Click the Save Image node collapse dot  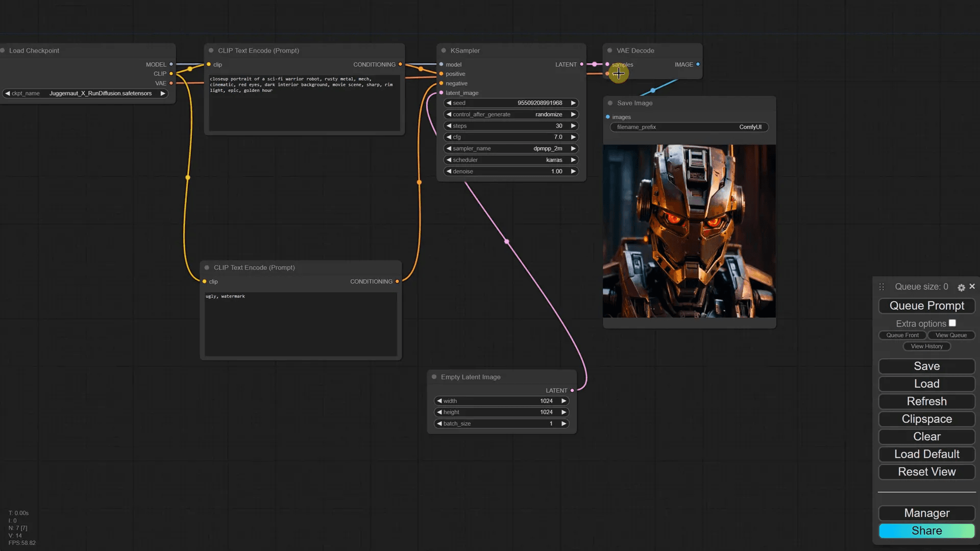coord(610,103)
